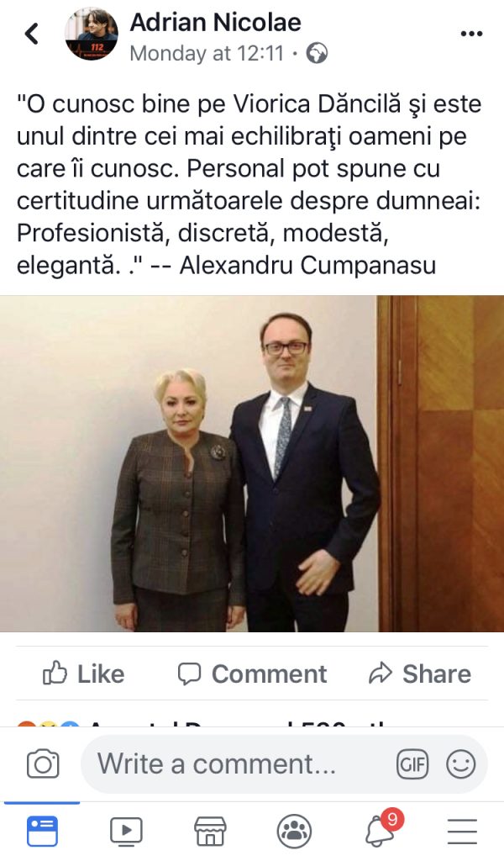Open the Groups tab

tap(295, 832)
